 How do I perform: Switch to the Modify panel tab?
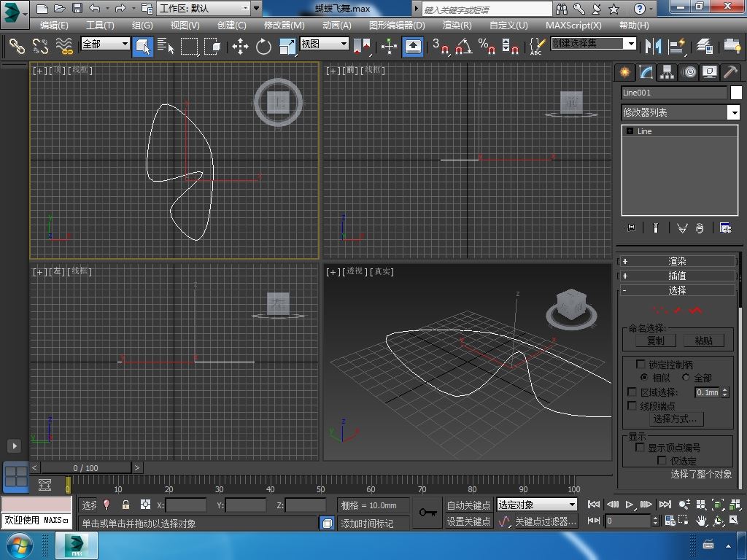click(x=646, y=72)
